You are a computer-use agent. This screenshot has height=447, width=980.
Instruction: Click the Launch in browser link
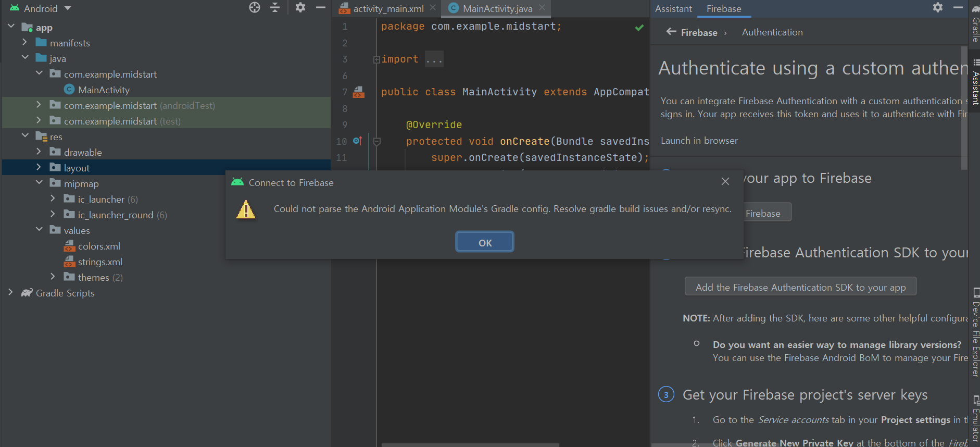[699, 141]
